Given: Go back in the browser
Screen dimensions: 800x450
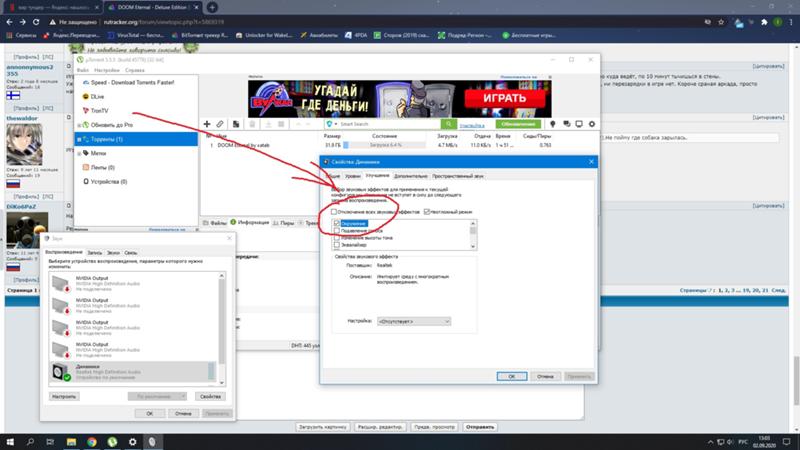Looking at the screenshot, I should pos(9,22).
